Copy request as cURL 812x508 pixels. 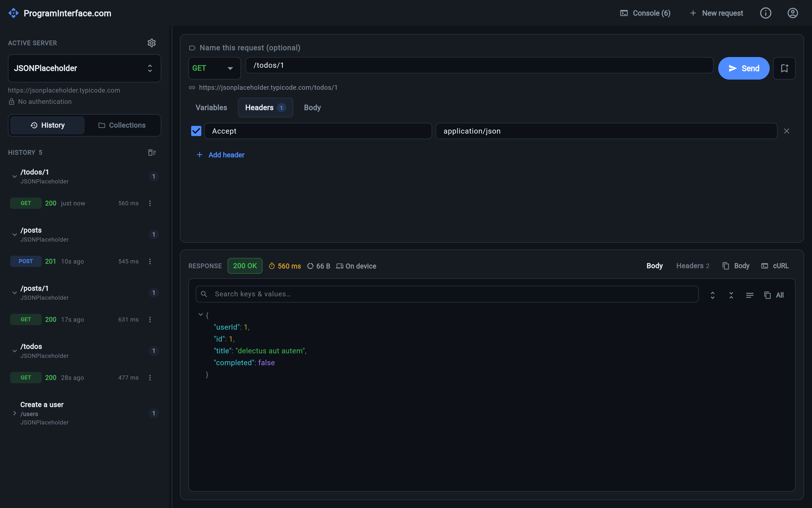point(775,266)
